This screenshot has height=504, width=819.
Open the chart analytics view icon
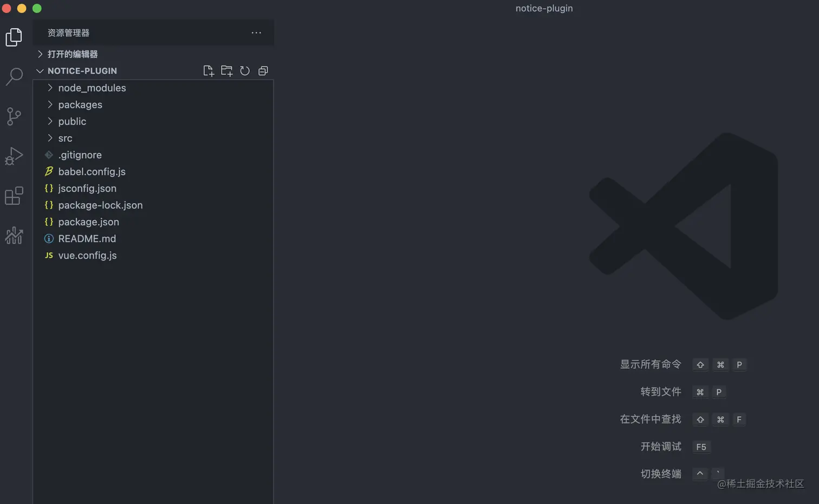pyautogui.click(x=14, y=235)
